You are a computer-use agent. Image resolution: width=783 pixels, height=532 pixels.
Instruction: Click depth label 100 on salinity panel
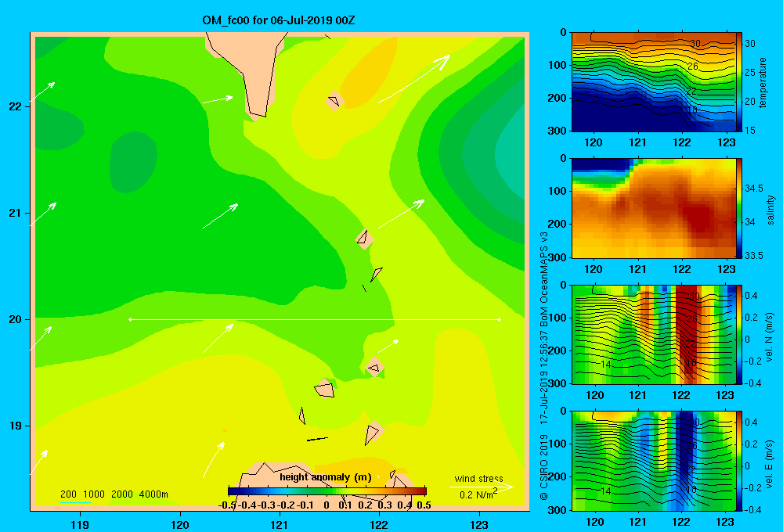point(557,191)
